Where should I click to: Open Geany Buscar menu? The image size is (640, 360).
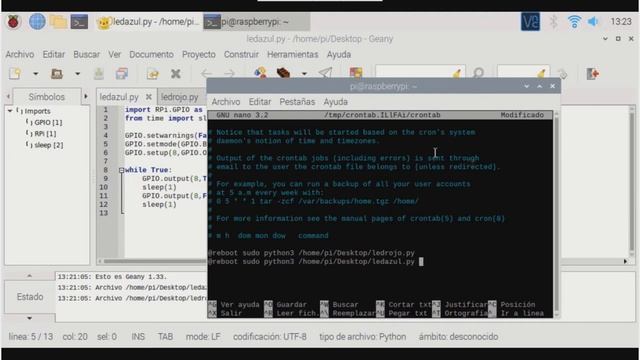click(x=87, y=54)
